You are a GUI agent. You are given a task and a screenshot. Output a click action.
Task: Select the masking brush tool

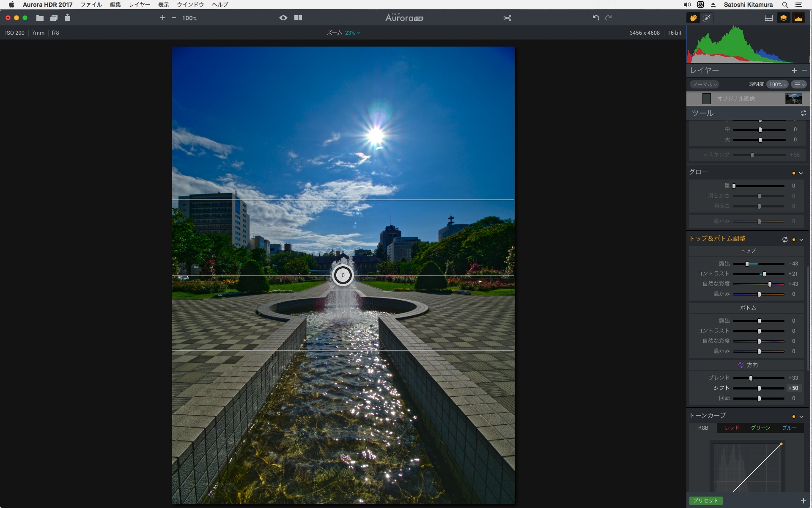click(707, 18)
